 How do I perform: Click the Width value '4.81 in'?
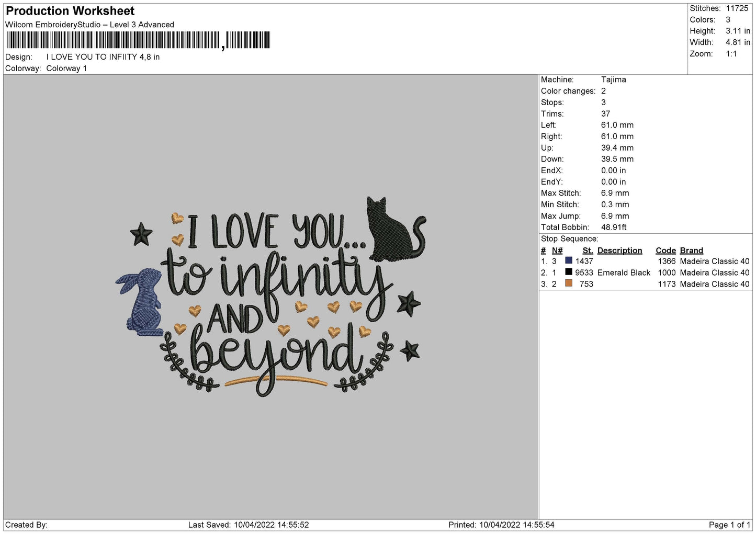coord(738,42)
